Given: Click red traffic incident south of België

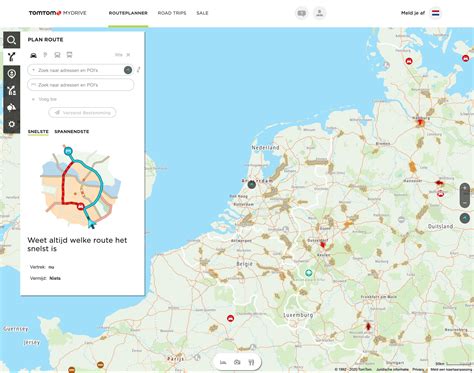Looking at the screenshot, I should pos(230,318).
